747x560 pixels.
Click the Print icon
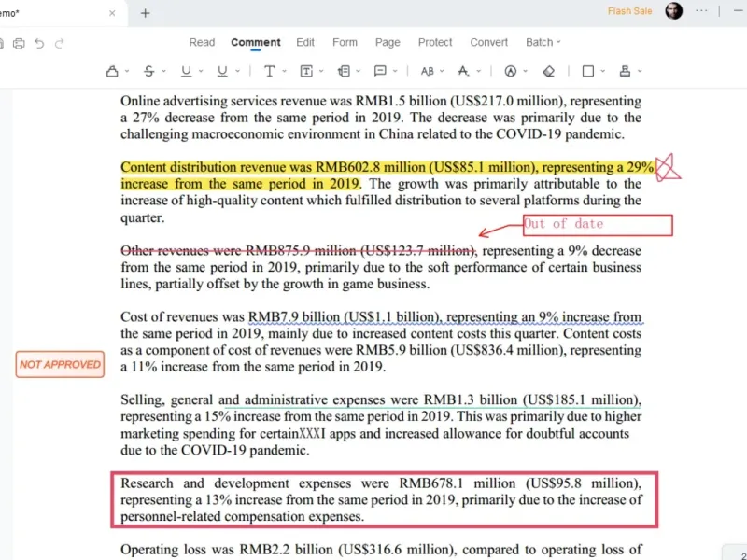19,44
